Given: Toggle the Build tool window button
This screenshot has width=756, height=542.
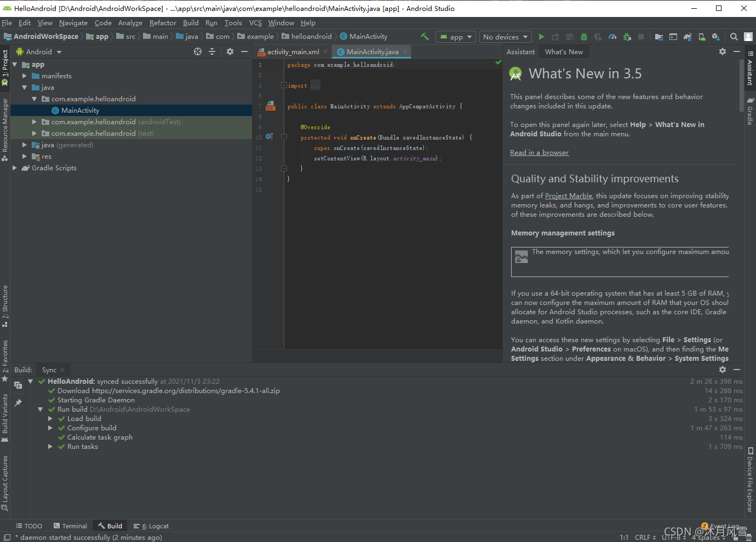Looking at the screenshot, I should pos(110,526).
